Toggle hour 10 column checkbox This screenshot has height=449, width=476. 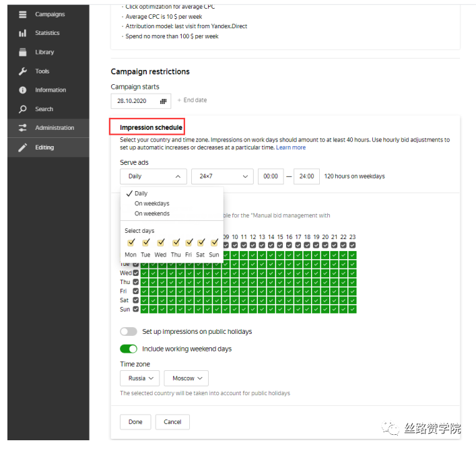click(235, 245)
